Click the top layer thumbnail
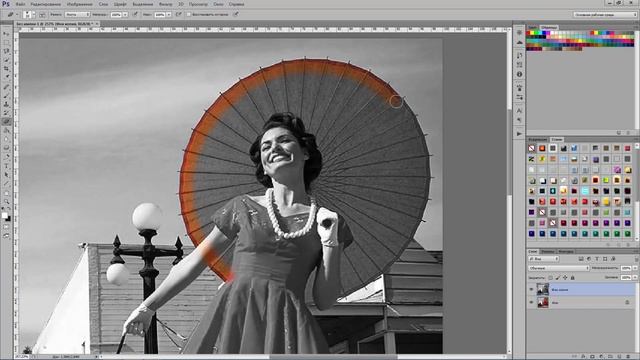The height and width of the screenshot is (360, 640). click(542, 289)
